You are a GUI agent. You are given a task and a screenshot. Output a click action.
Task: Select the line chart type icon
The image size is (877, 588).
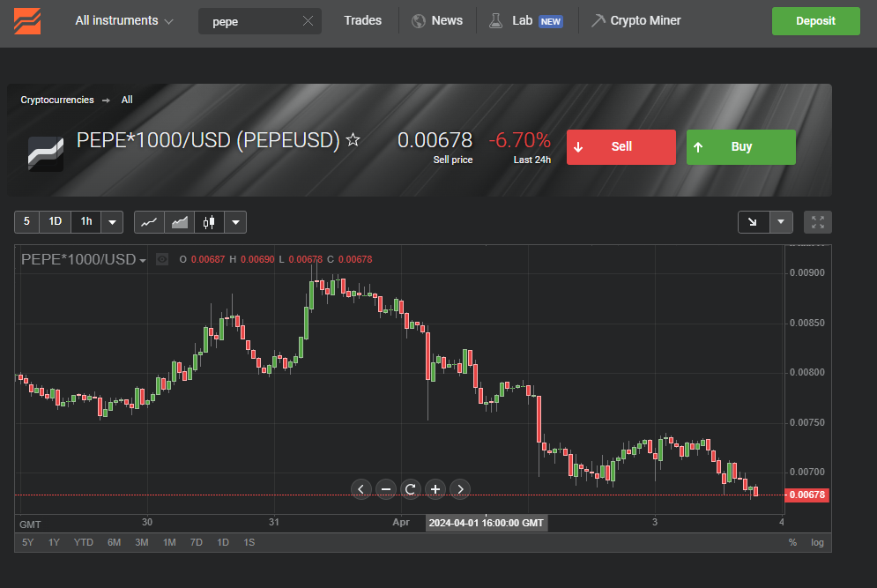click(149, 222)
